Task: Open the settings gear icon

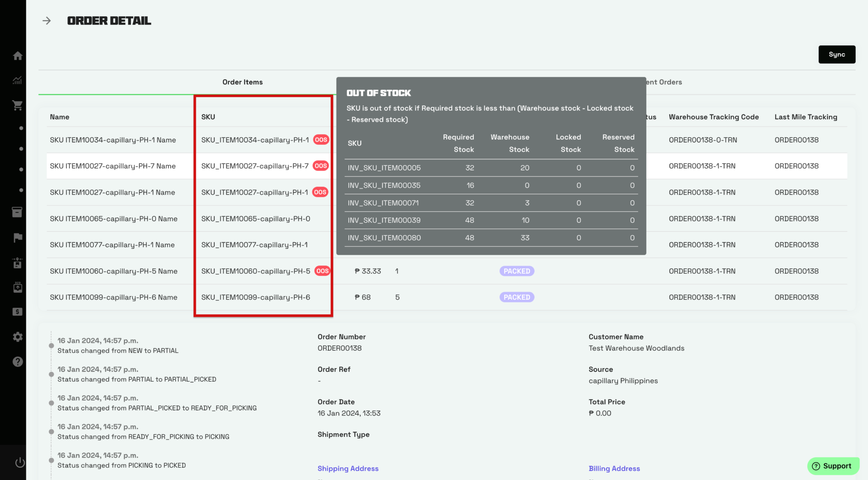Action: [17, 337]
